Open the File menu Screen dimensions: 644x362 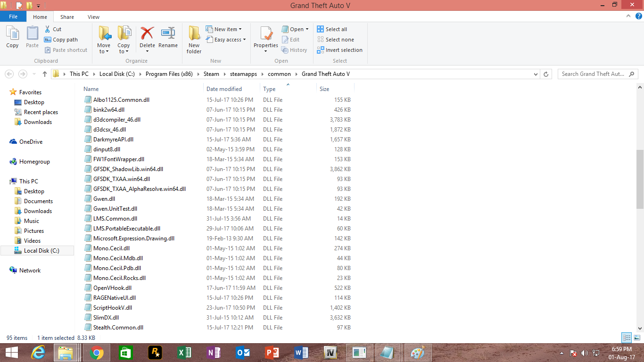(13, 16)
